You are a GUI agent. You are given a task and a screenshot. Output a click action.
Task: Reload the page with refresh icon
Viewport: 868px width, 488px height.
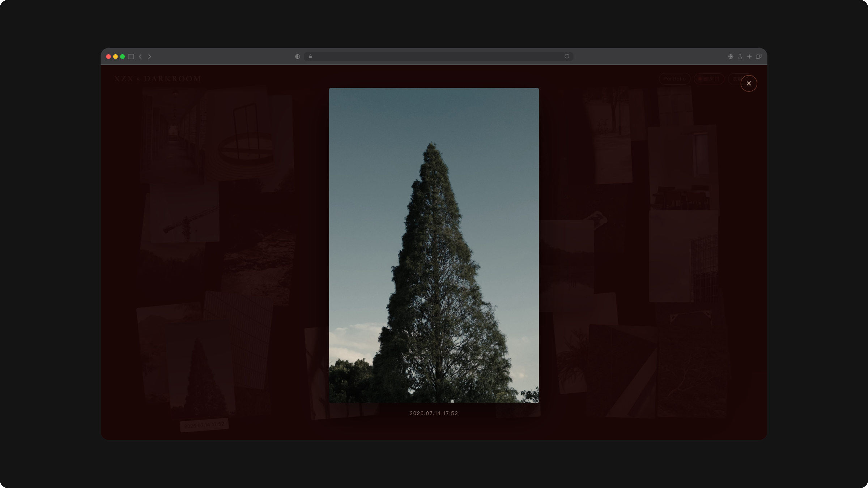pyautogui.click(x=567, y=56)
